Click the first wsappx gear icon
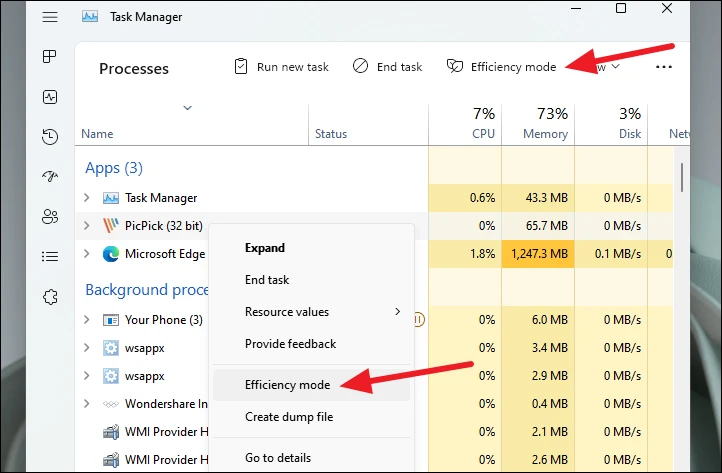Image resolution: width=722 pixels, height=473 pixels. coord(111,348)
